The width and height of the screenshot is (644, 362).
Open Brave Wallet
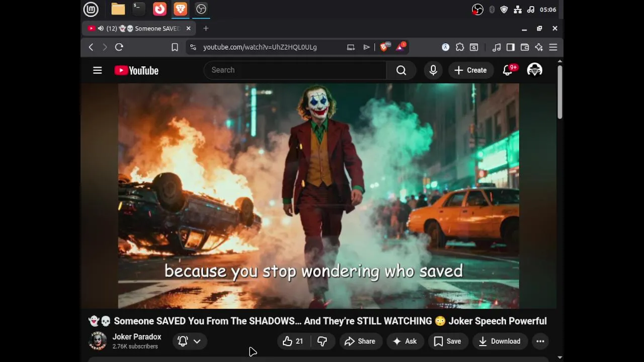[x=525, y=47]
